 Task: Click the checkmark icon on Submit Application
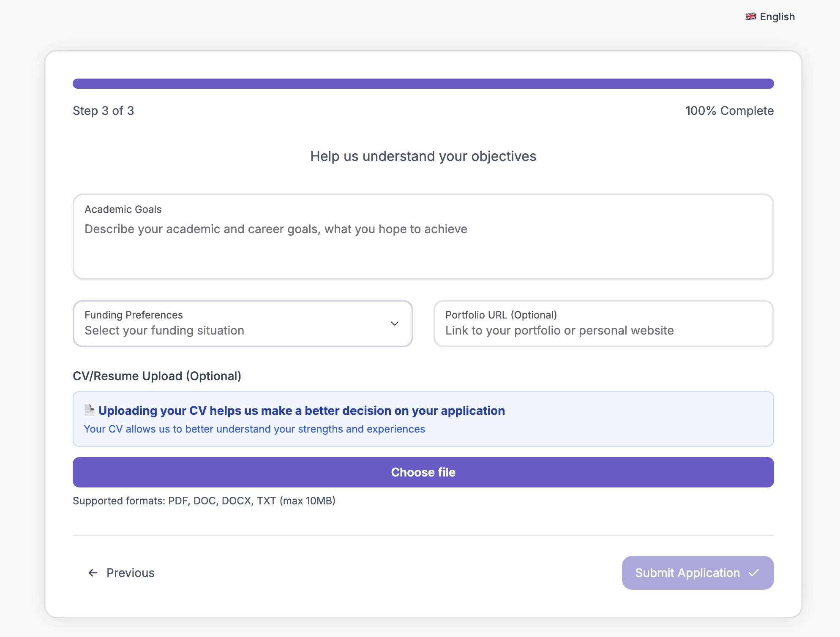tap(755, 573)
